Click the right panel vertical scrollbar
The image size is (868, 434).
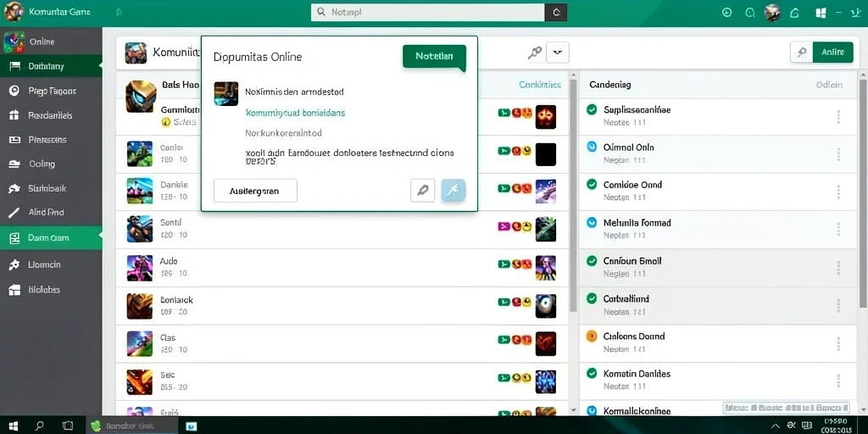pos(862,193)
